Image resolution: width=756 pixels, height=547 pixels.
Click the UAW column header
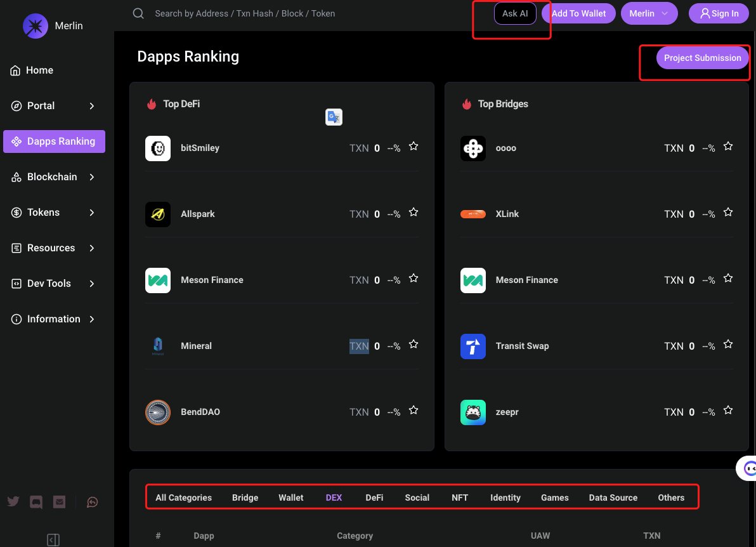540,536
